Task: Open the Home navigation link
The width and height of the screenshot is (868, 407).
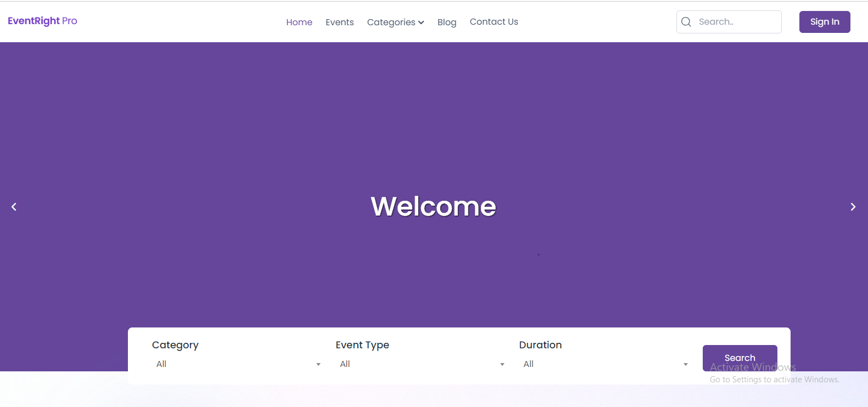Action: coord(299,22)
